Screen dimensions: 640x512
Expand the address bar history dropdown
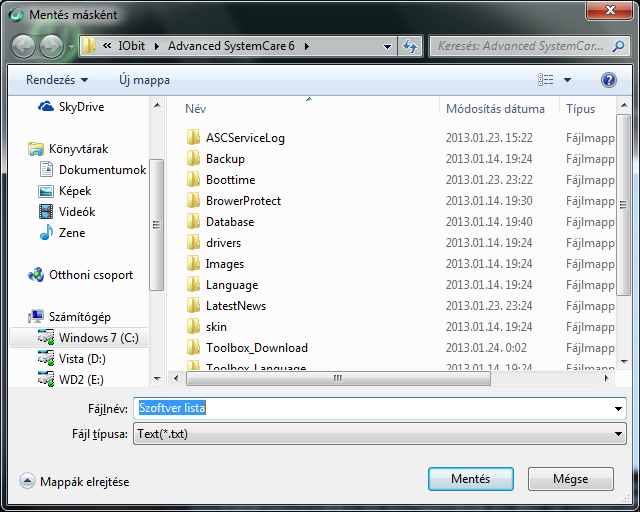coord(387,47)
